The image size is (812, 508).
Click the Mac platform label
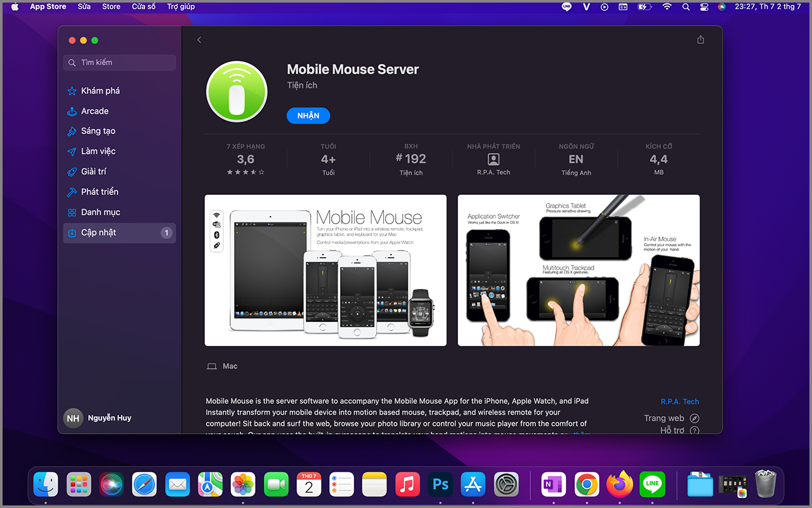click(x=223, y=366)
